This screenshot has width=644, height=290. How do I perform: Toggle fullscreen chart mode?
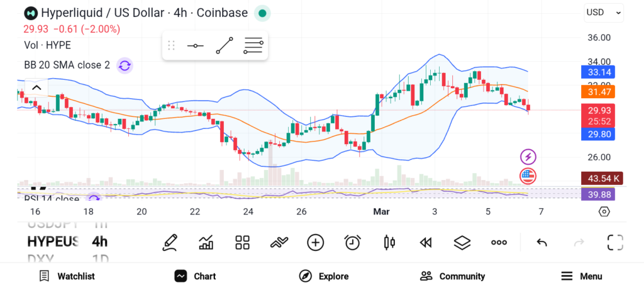coord(614,242)
